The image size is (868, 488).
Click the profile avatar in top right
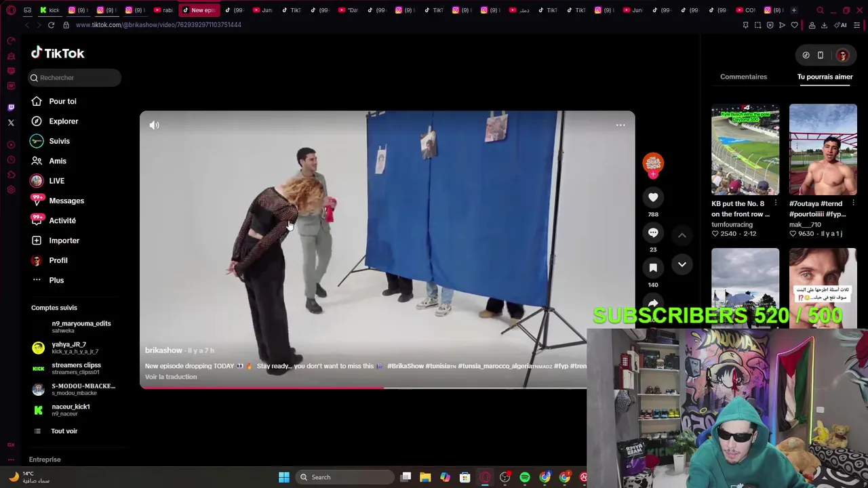[842, 56]
